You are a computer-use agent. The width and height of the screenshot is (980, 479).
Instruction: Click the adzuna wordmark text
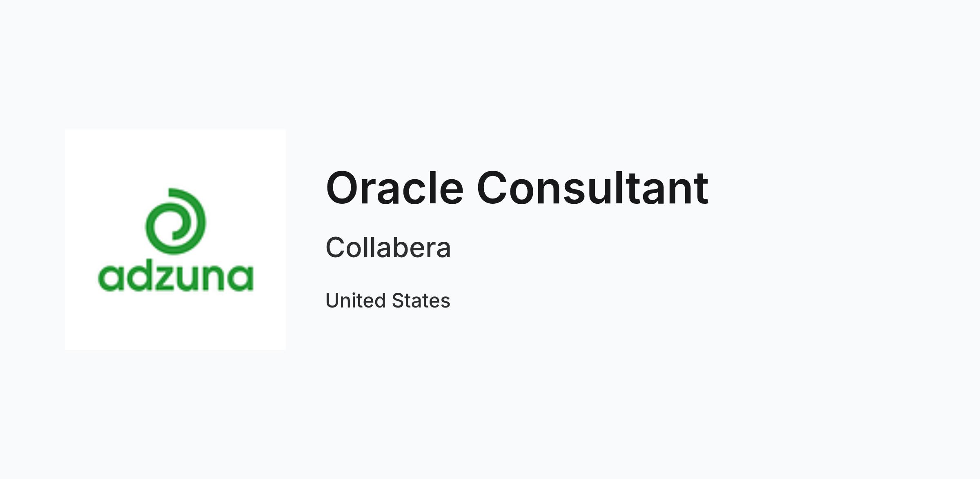click(x=176, y=277)
